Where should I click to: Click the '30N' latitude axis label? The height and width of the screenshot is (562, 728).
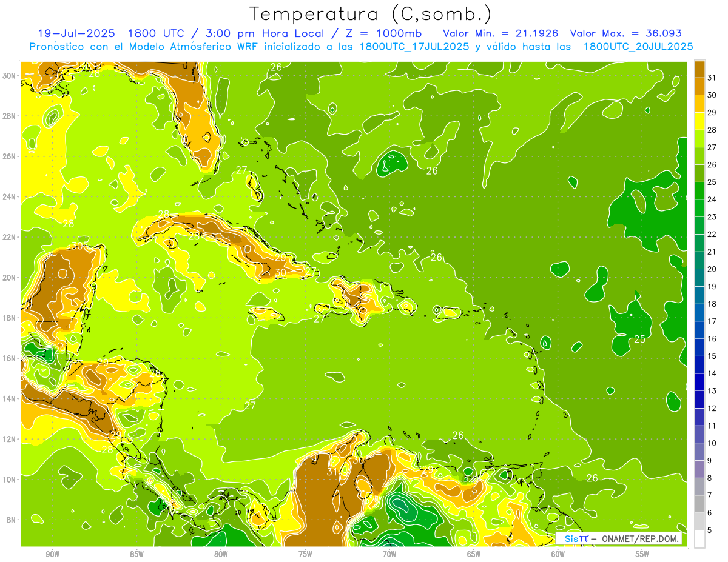[x=10, y=76]
